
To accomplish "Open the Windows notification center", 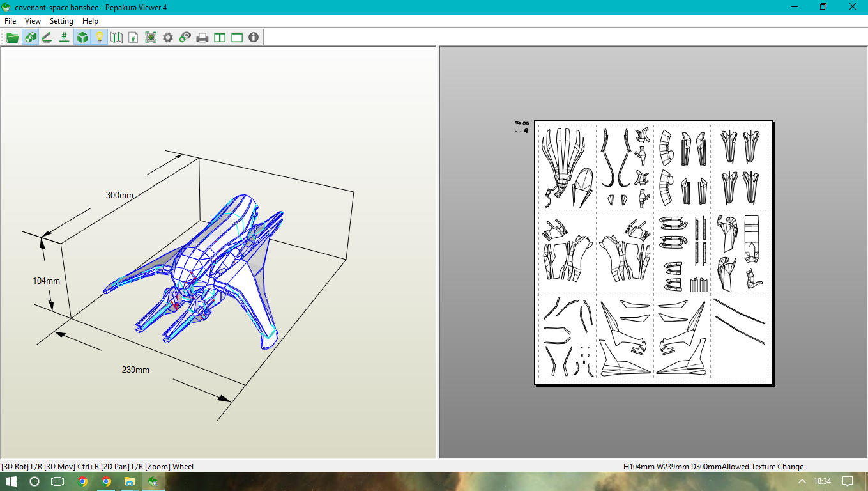I will pos(848,481).
